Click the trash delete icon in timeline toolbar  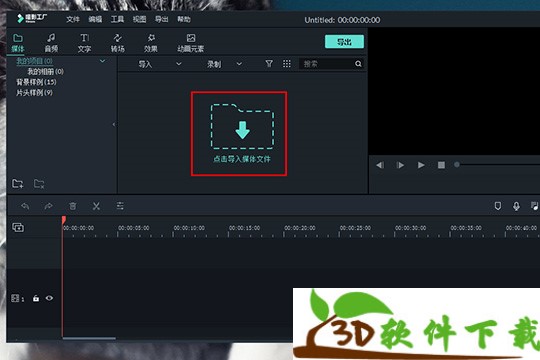point(72,206)
